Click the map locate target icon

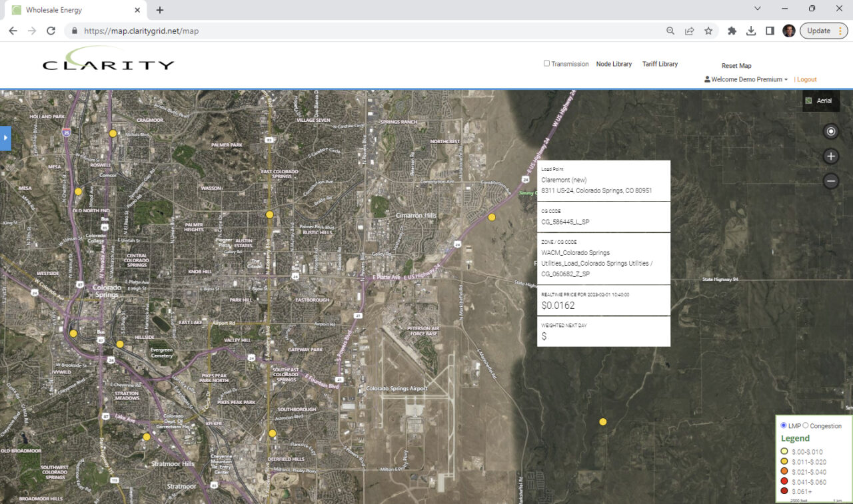(830, 131)
